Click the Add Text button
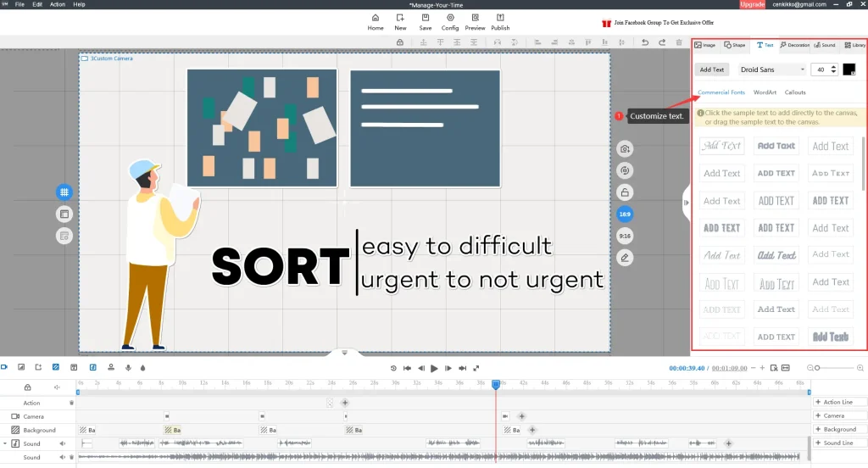 coord(712,70)
